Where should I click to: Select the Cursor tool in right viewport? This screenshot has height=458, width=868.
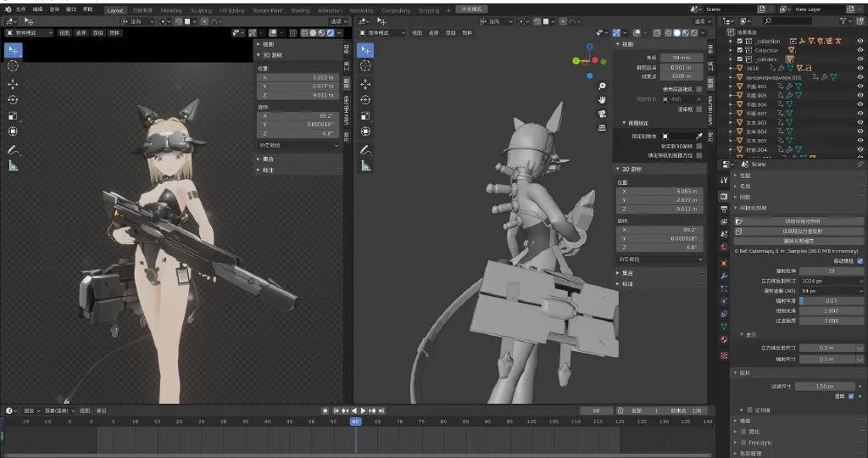[x=365, y=66]
